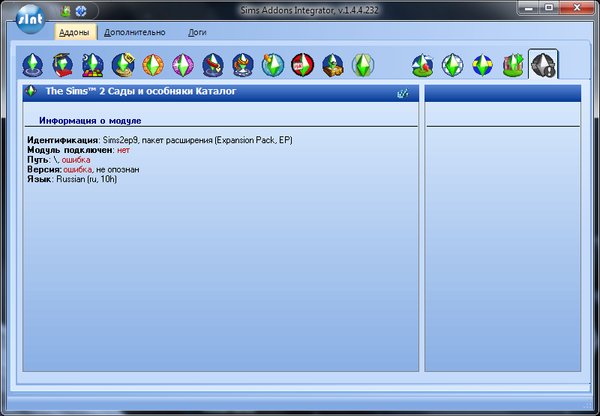
Task: Click the Язык Russian line
Action: (x=72, y=179)
